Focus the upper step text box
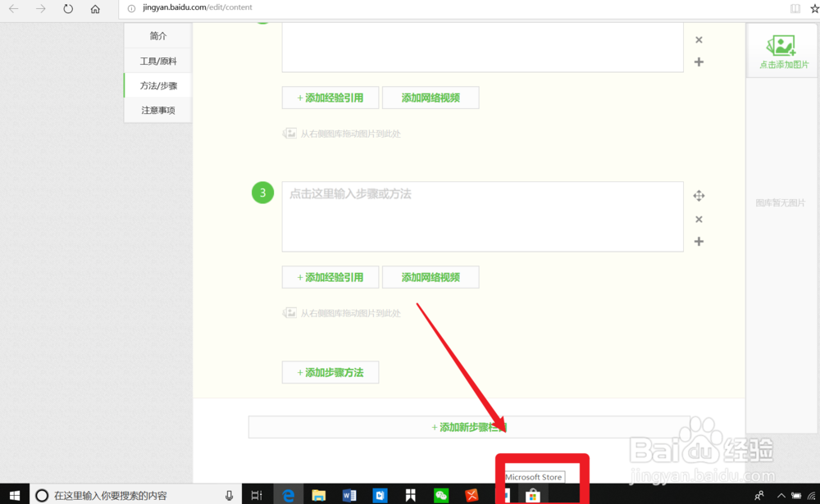 [482, 47]
